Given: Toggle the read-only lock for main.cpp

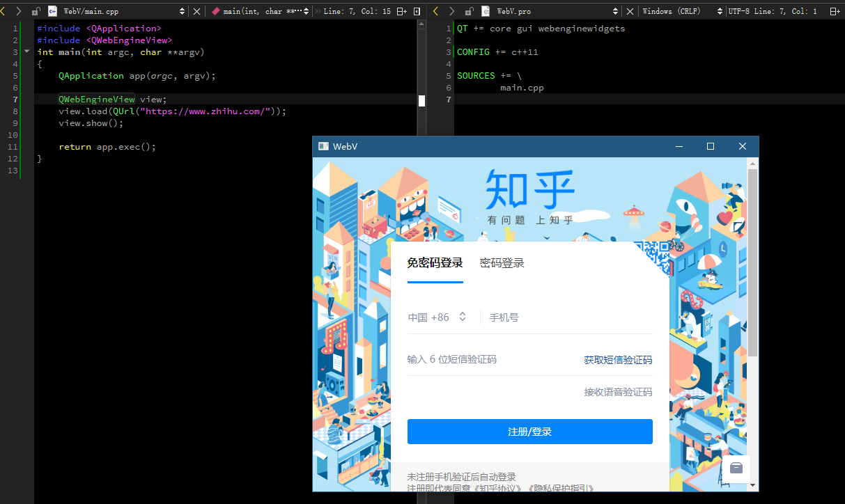Looking at the screenshot, I should point(36,10).
